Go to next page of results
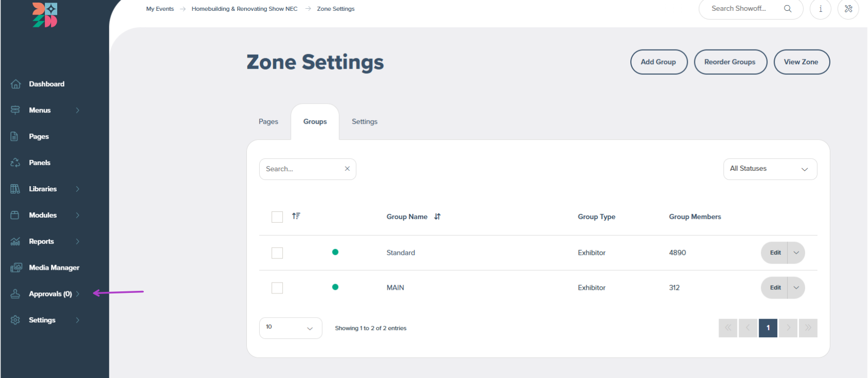This screenshot has width=868, height=378. pyautogui.click(x=788, y=328)
